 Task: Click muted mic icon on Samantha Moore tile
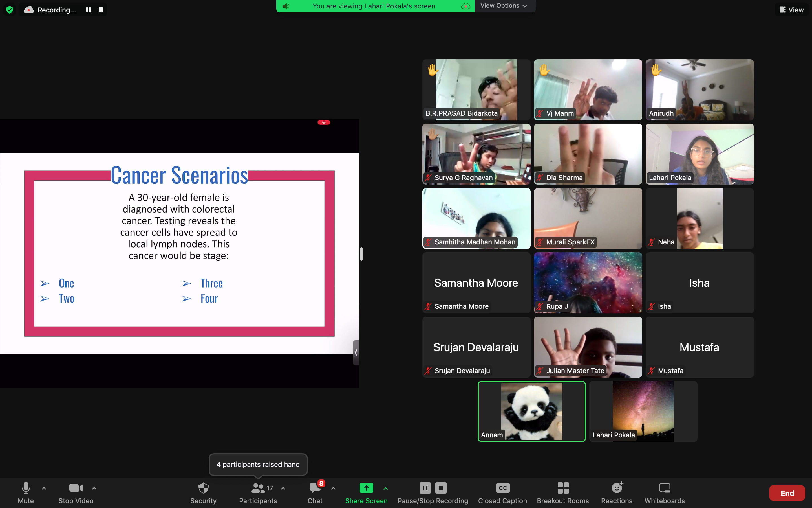tap(428, 306)
